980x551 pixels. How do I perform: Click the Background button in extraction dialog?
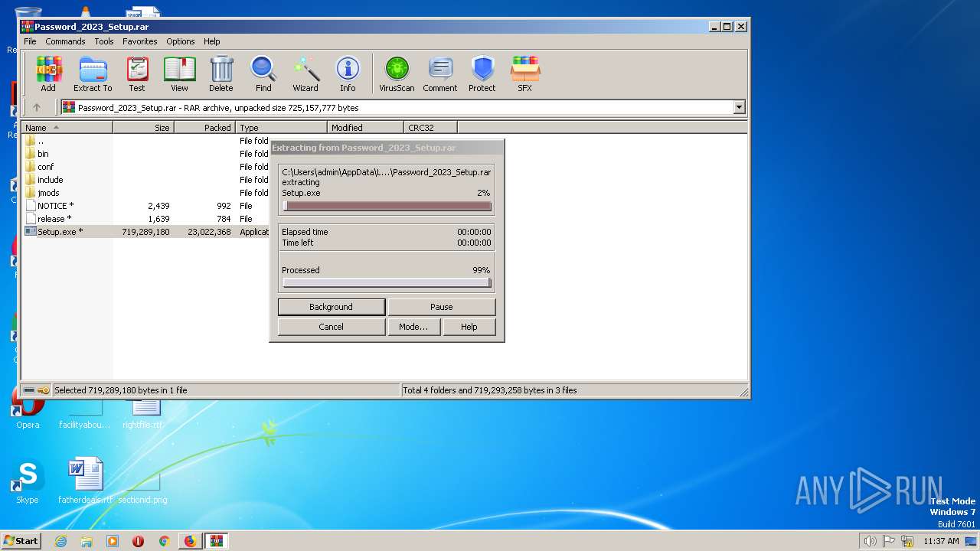[x=332, y=307]
